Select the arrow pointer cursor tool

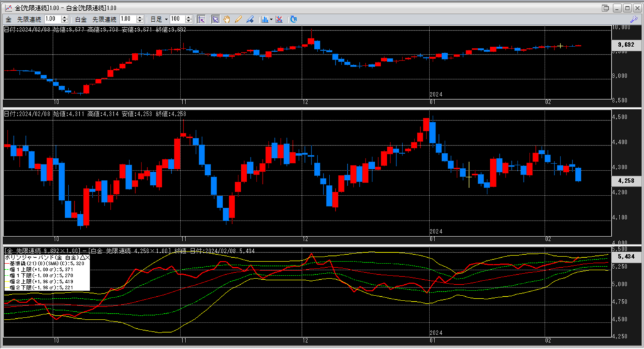[x=215, y=19]
